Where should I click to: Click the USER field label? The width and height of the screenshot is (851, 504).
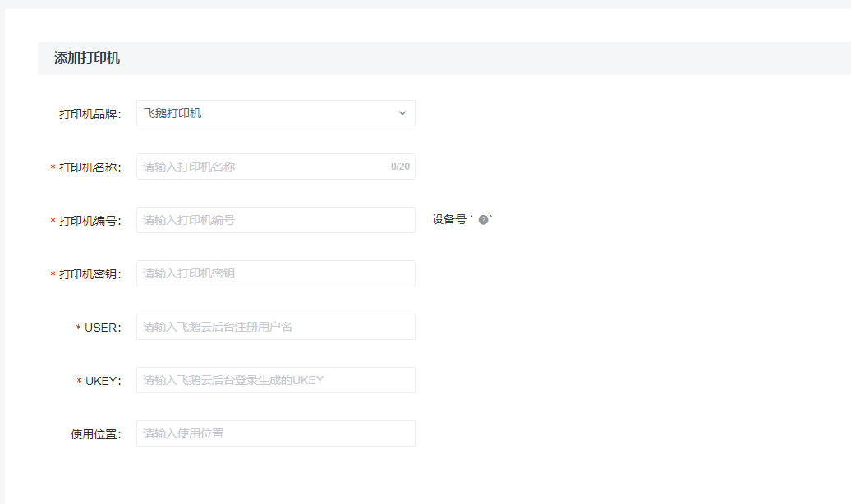(x=103, y=328)
